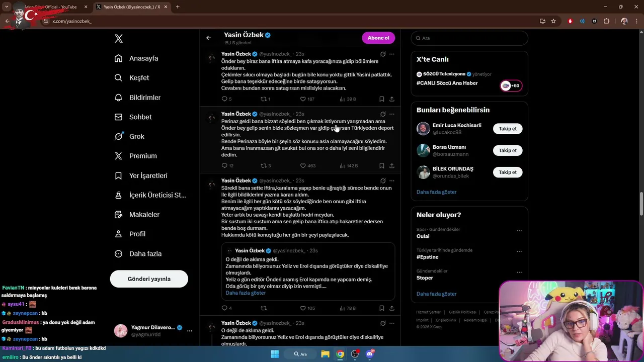The width and height of the screenshot is (644, 362).
Task: Follow BİLEK ORUNDAŞ
Action: coord(508,172)
